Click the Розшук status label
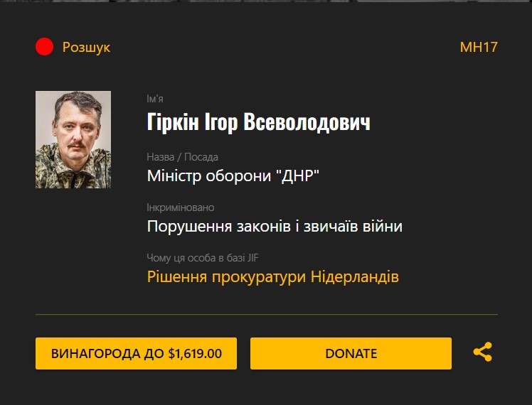The height and width of the screenshot is (405, 532). [x=86, y=47]
